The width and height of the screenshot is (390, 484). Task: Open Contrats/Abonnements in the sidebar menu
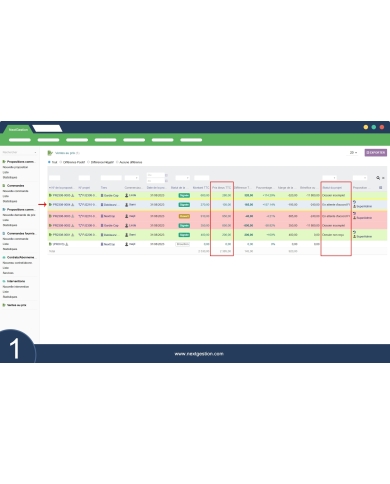click(x=21, y=257)
